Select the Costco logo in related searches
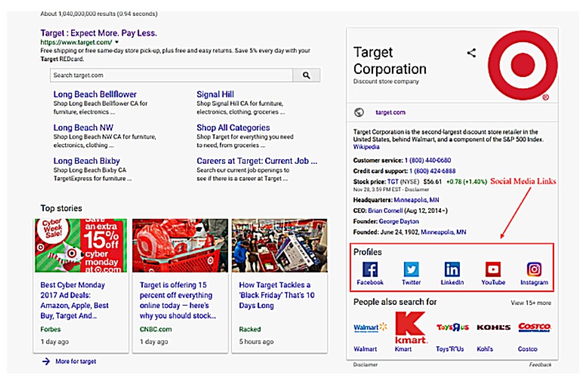This screenshot has height=380, width=588. [534, 327]
